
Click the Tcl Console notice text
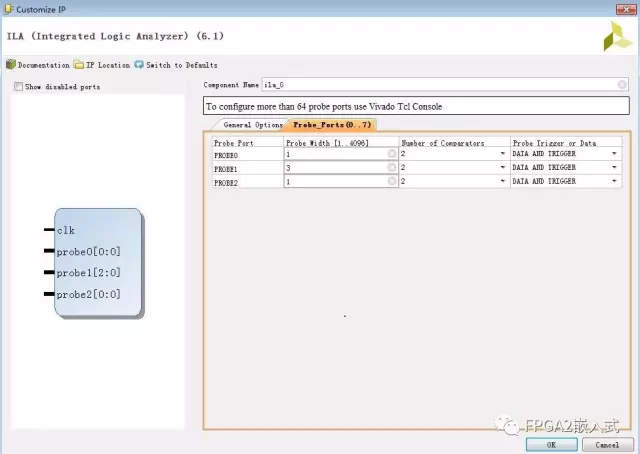(x=324, y=107)
